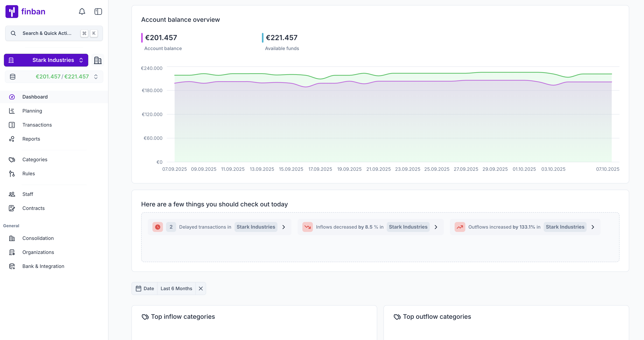Open the Last 6 Months date range dropdown
The height and width of the screenshot is (340, 644).
(x=176, y=288)
